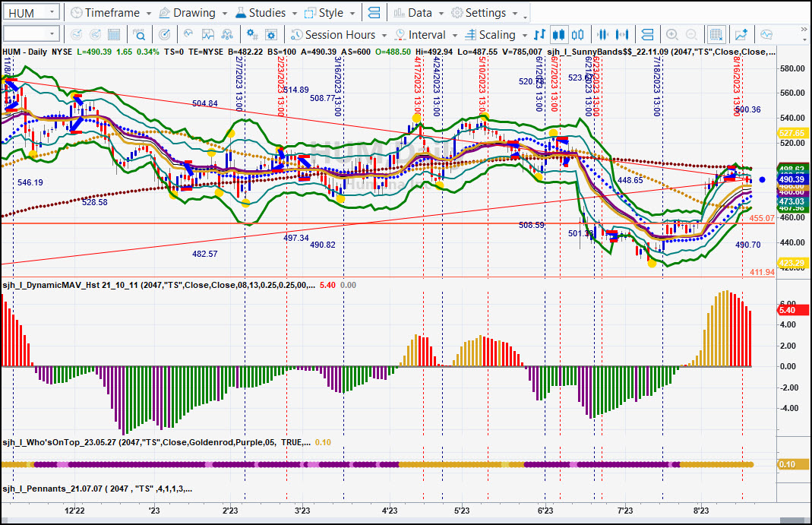Click the red 455.07 level label
Image resolution: width=812 pixels, height=525 pixels.
[762, 219]
